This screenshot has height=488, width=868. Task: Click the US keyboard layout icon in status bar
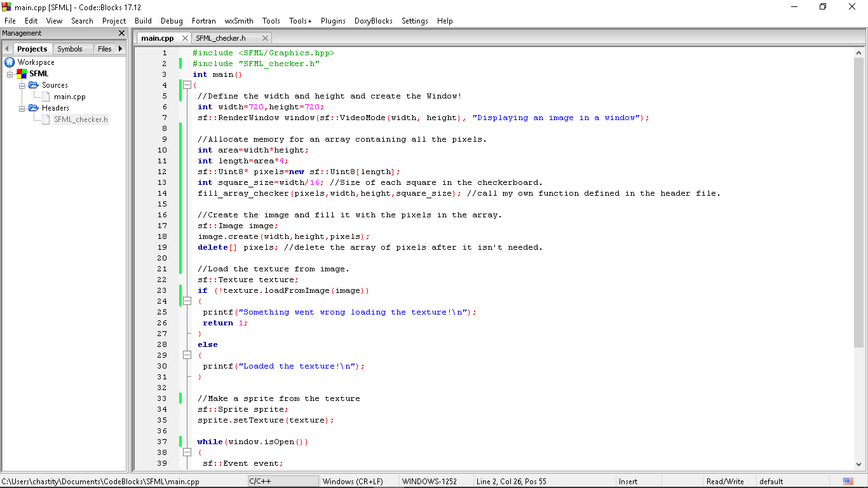[848, 481]
